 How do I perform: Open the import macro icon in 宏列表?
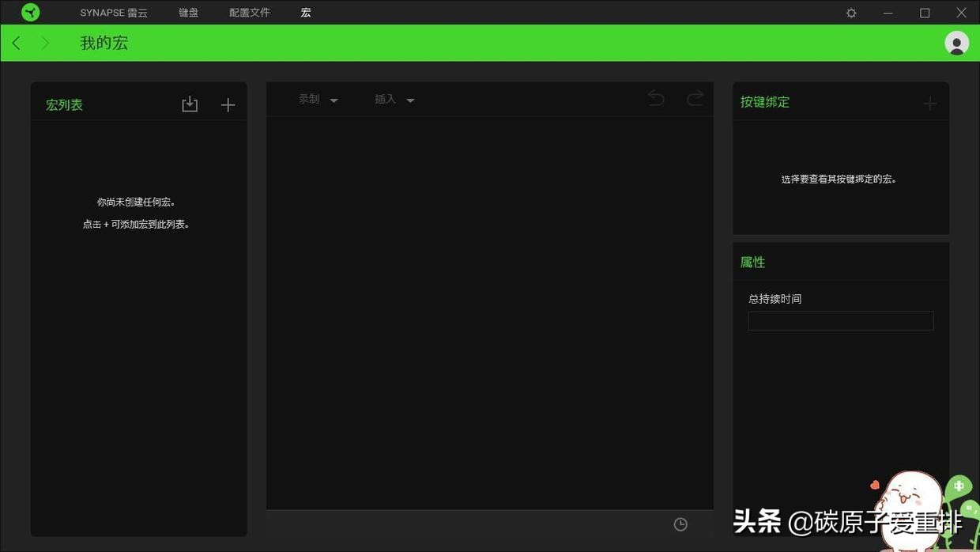point(190,104)
